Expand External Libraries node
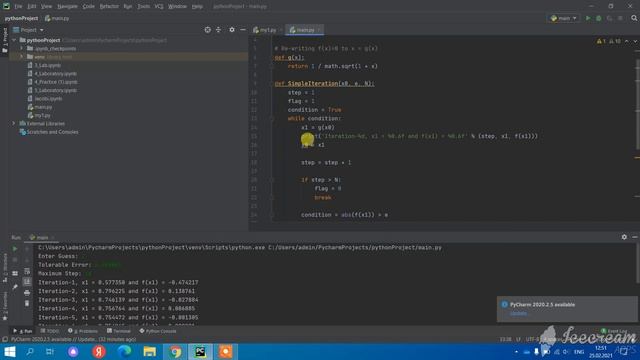Image resolution: width=640 pixels, height=360 pixels. (x=14, y=123)
